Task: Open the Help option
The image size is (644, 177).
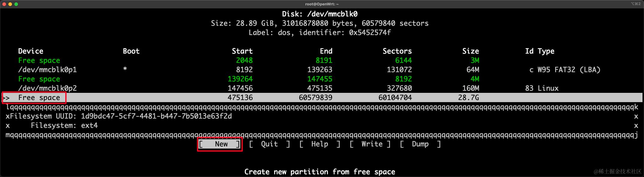Action: coord(320,144)
